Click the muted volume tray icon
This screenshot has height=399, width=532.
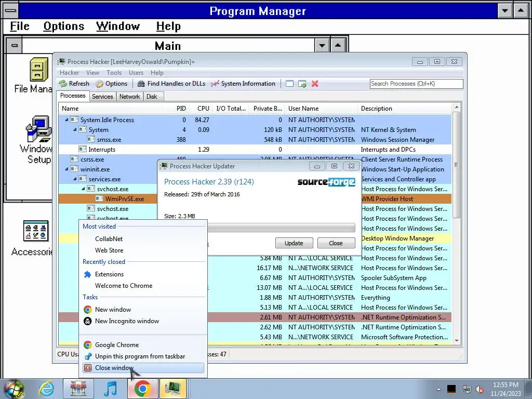(480, 390)
